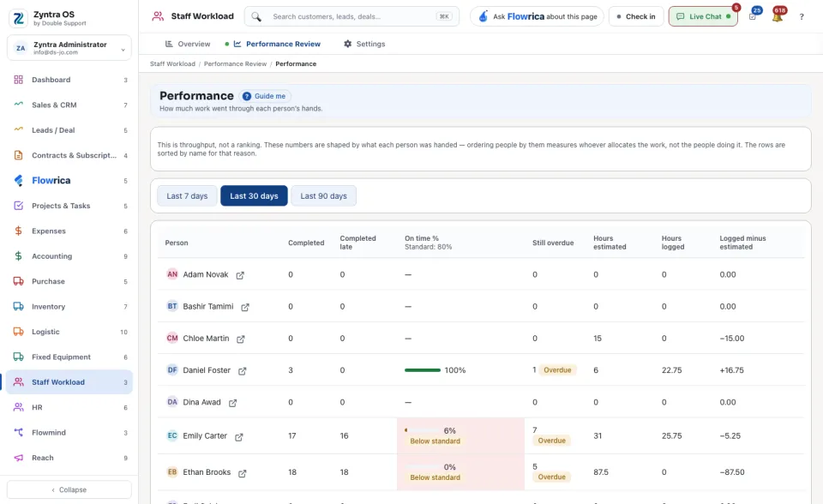Open the Performance Review tab
823x504 pixels.
tap(277, 44)
